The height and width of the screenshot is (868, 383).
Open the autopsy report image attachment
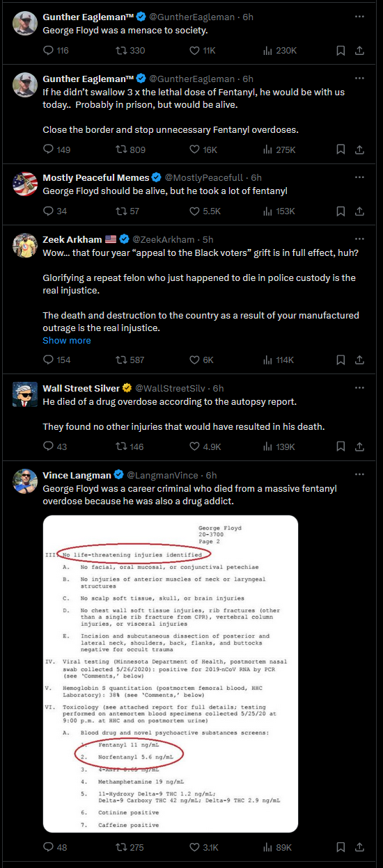pos(171,674)
